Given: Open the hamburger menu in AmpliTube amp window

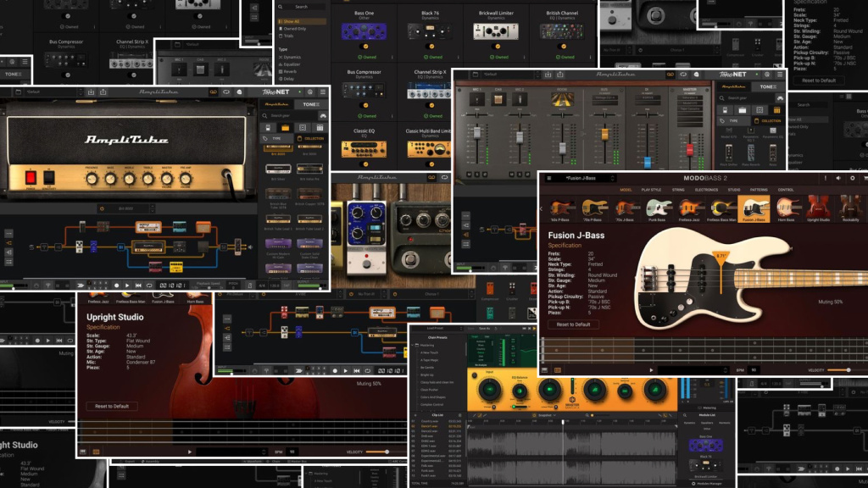Looking at the screenshot, I should coord(323,91).
